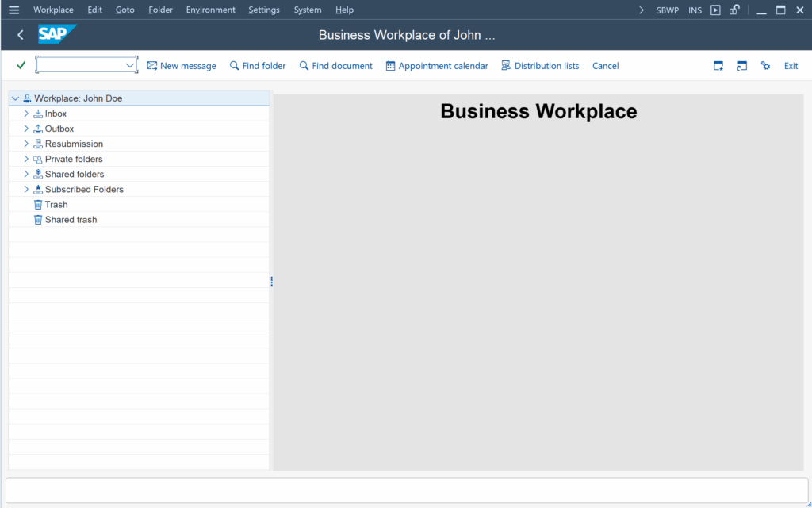Open the Environment menu

tap(210, 10)
